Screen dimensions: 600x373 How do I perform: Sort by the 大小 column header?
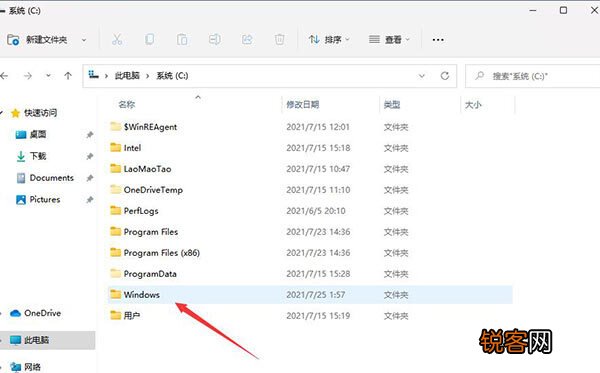click(473, 104)
